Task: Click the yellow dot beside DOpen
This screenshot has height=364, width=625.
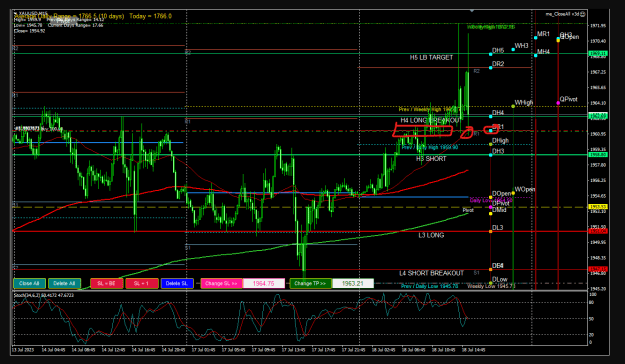Action: (491, 197)
